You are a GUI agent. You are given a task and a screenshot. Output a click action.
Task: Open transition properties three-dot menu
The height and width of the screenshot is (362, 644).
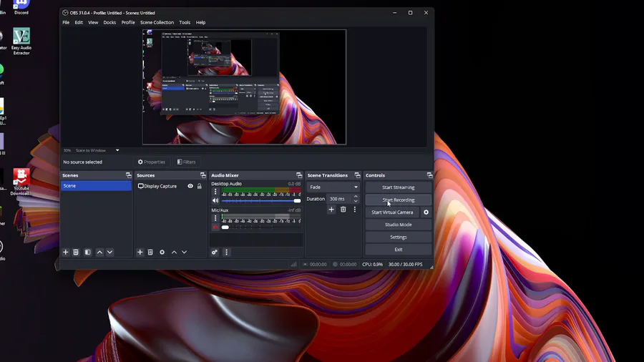355,210
